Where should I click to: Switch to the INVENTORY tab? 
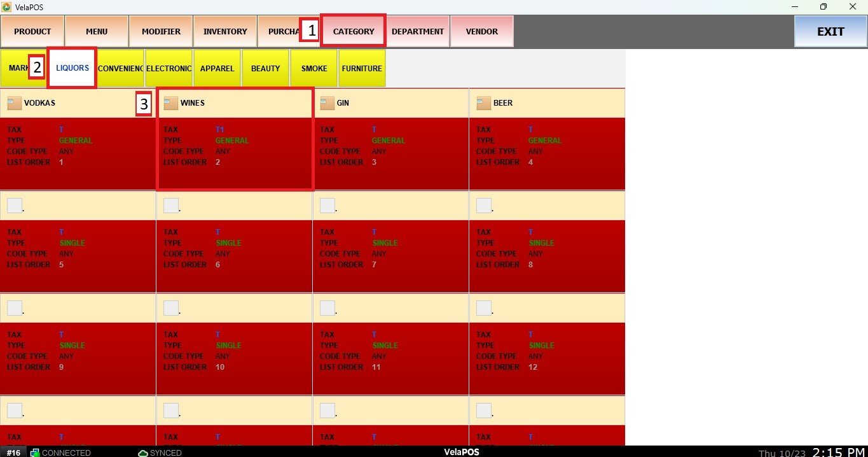225,31
